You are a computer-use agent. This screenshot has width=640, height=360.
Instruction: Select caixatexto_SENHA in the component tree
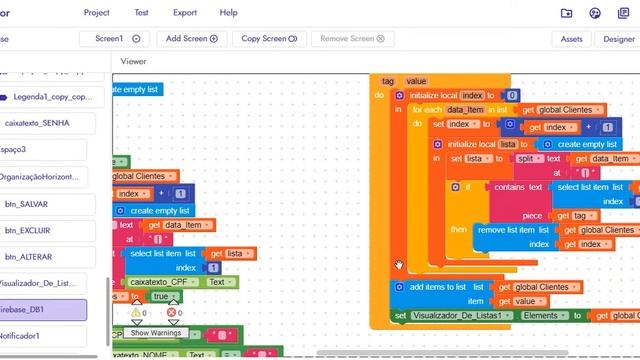pos(47,123)
